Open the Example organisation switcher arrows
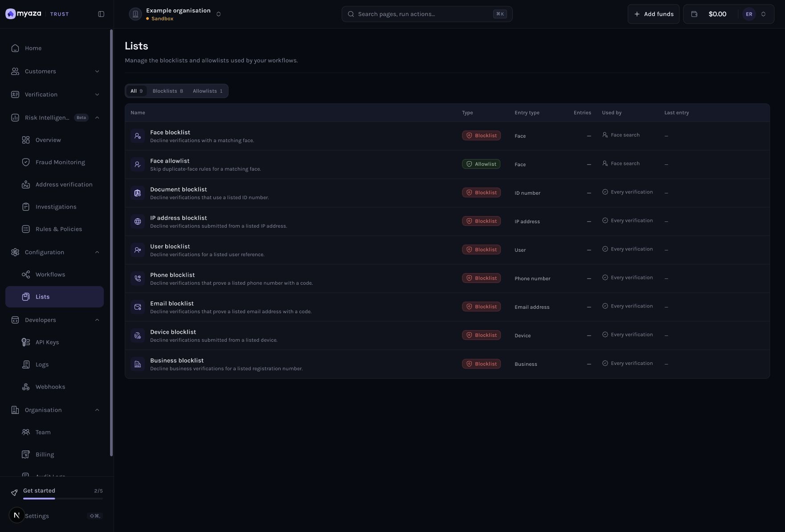The height and width of the screenshot is (532, 785). 218,14
